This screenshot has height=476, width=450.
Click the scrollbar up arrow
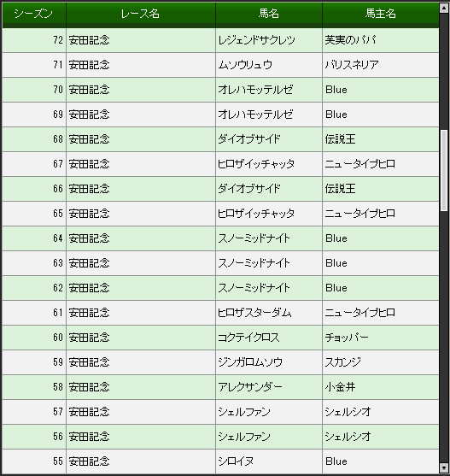click(x=444, y=8)
